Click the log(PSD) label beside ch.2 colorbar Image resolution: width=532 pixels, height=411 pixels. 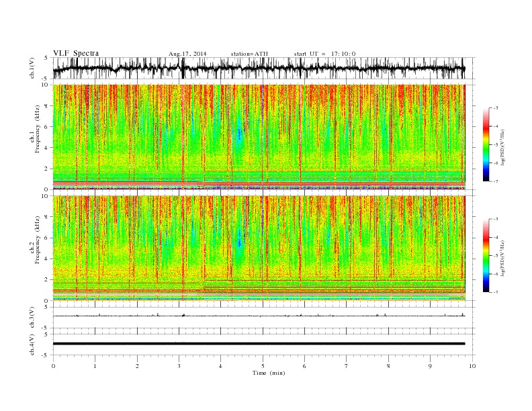[504, 258]
